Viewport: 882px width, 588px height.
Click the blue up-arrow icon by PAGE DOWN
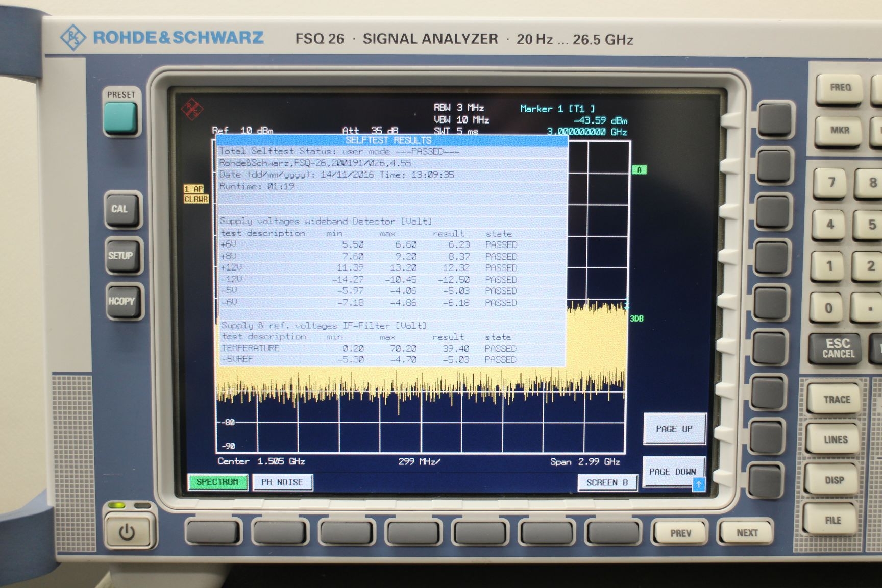click(699, 484)
